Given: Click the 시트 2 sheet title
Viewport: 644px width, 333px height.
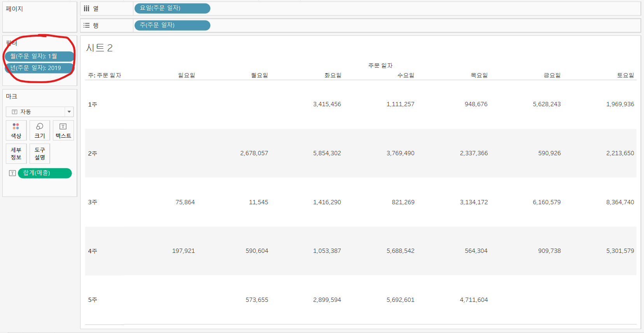Looking at the screenshot, I should 99,48.
